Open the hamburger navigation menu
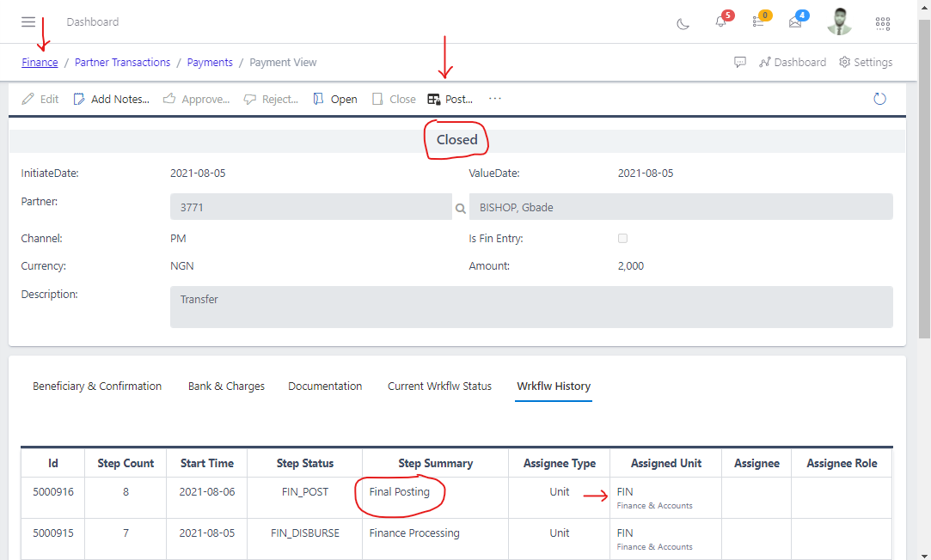 coord(28,22)
